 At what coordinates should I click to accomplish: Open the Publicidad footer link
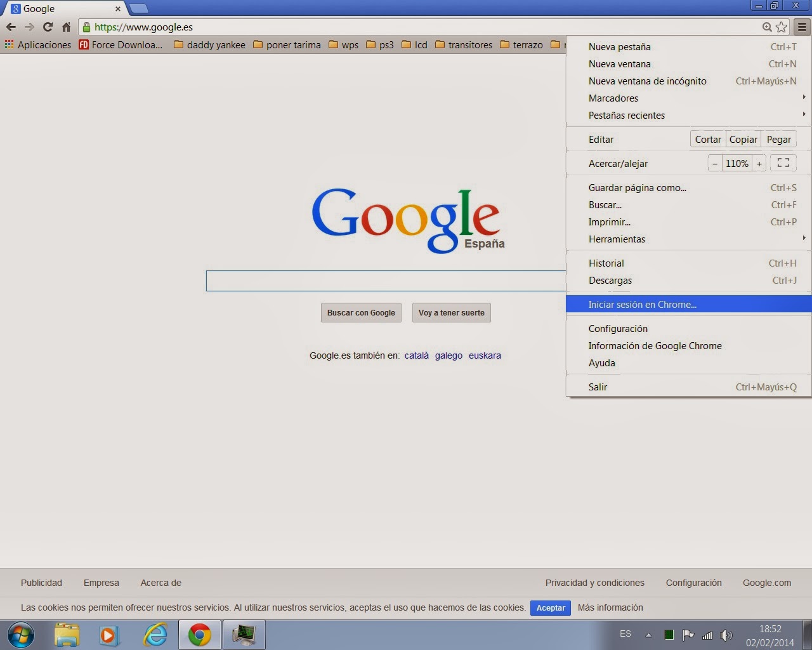(x=42, y=583)
